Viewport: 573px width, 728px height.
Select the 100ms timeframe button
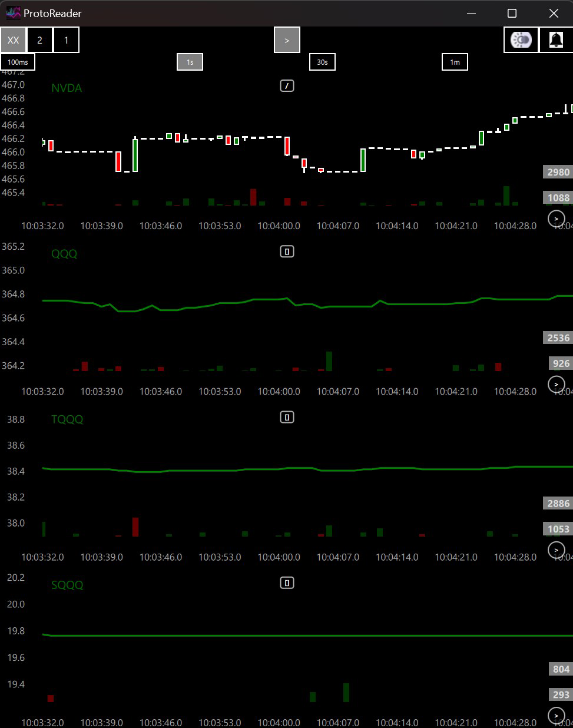tap(17, 61)
